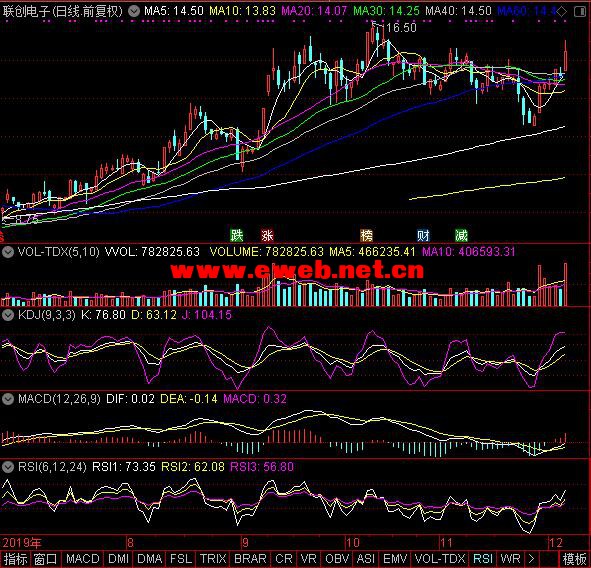
Task: Click the magenta MACD: 0.32 value
Action: point(255,399)
